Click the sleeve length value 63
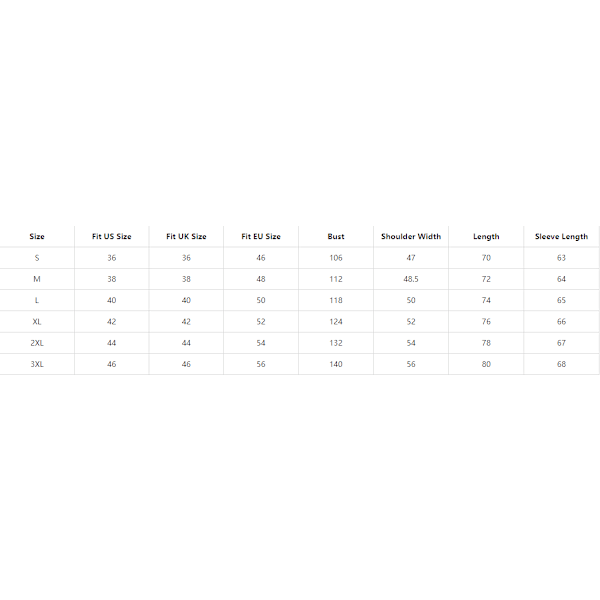This screenshot has width=600, height=600. point(561,258)
